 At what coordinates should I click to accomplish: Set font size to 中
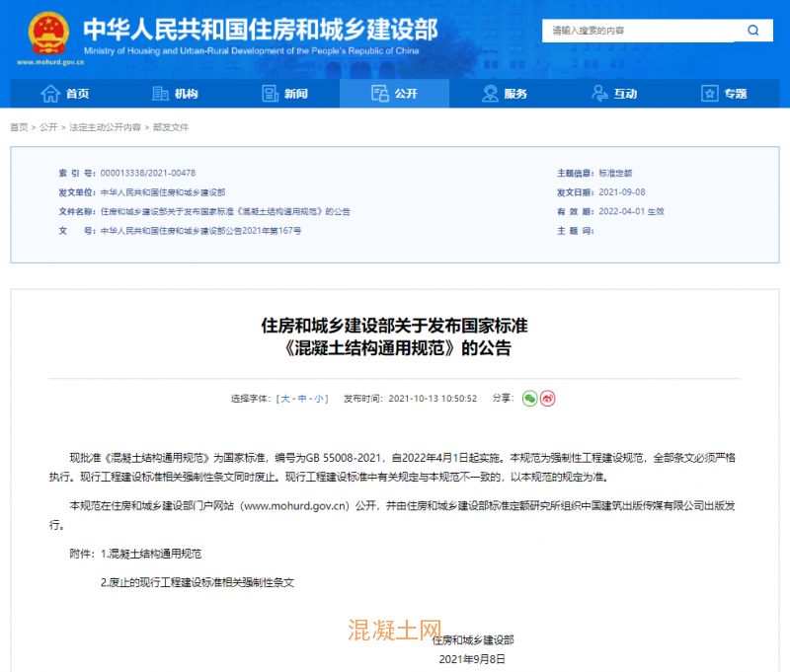[x=302, y=399]
